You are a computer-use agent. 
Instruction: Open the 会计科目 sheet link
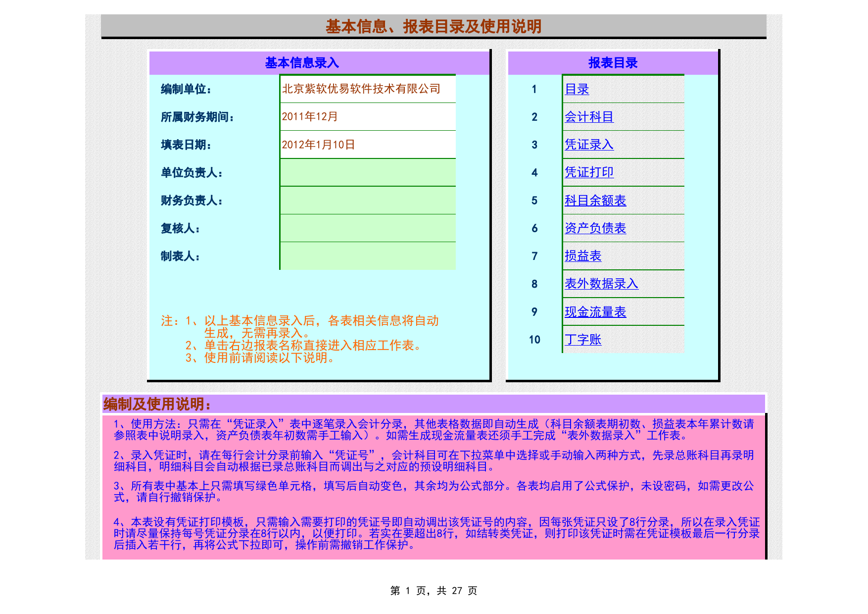click(589, 117)
